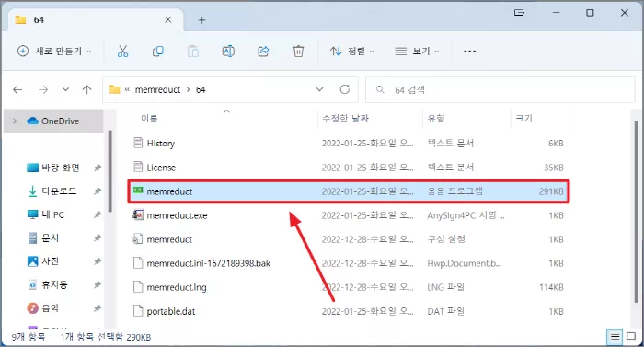Click the memreduct breadcrumb segment
The width and height of the screenshot is (644, 347).
(x=157, y=89)
